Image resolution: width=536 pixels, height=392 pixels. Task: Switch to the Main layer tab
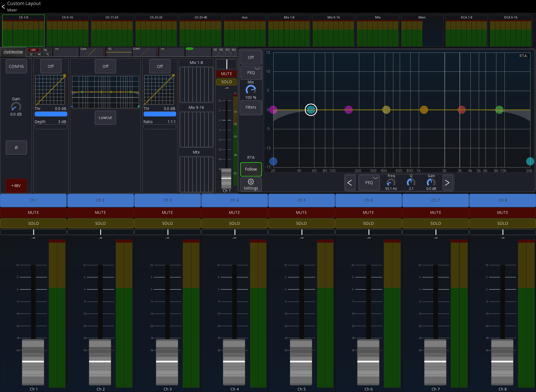coord(422,30)
